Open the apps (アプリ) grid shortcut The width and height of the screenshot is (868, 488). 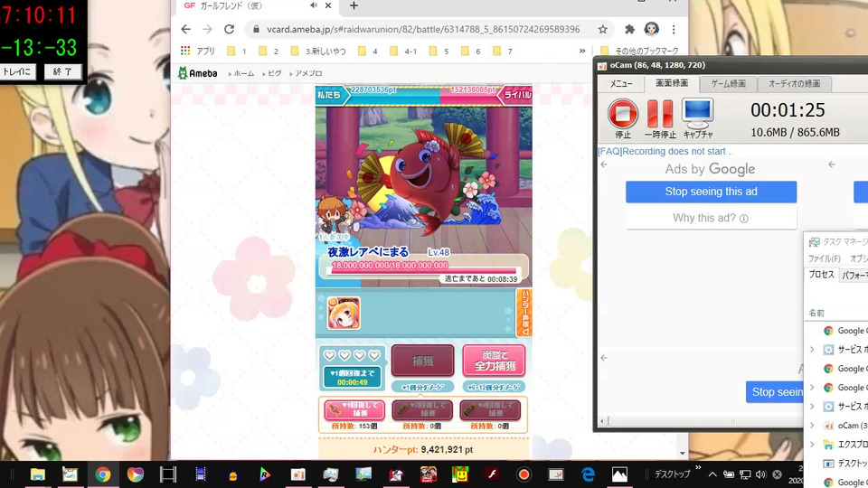coord(198,51)
